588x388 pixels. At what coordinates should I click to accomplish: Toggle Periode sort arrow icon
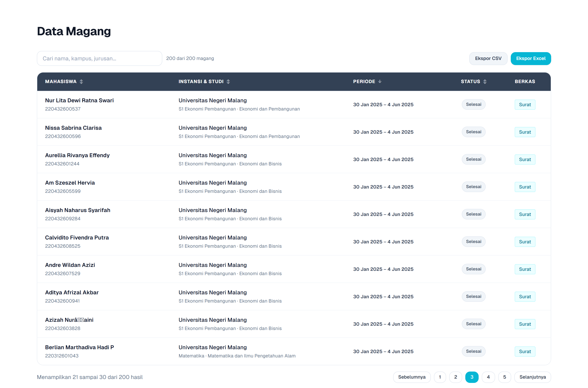point(380,82)
